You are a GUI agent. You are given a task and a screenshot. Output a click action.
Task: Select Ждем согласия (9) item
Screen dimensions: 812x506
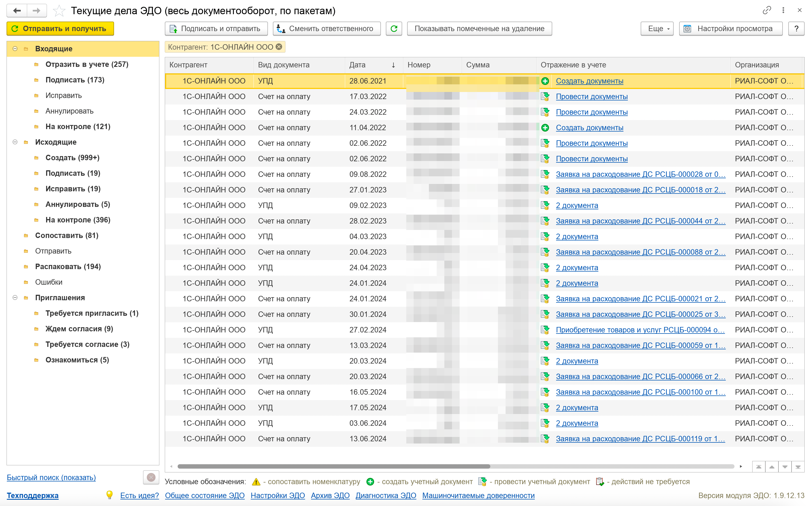click(x=79, y=329)
